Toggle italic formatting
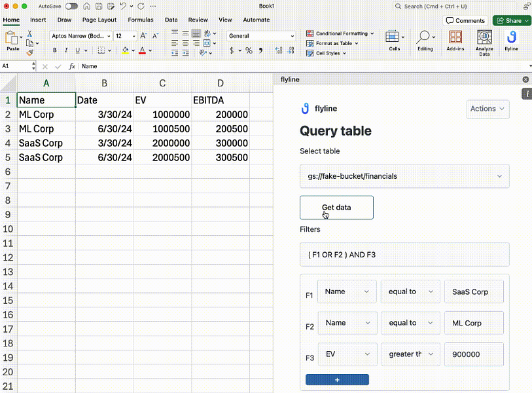Image resolution: width=532 pixels, height=393 pixels. (x=66, y=50)
